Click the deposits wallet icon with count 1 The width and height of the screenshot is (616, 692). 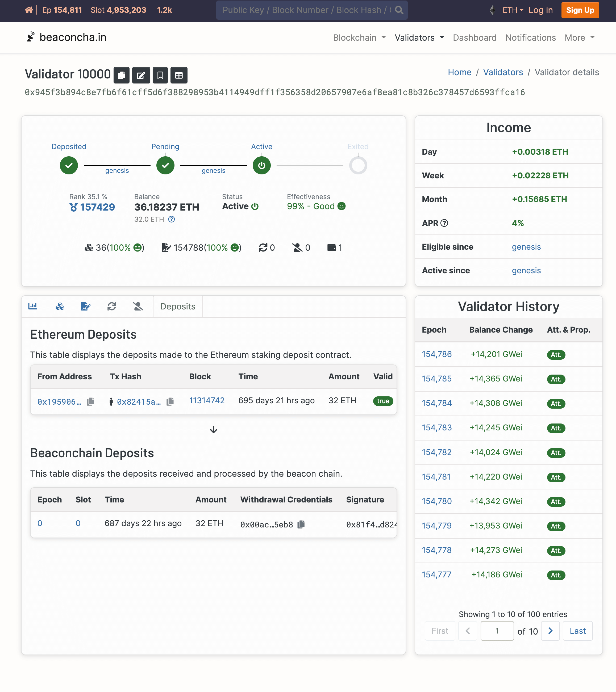point(331,248)
